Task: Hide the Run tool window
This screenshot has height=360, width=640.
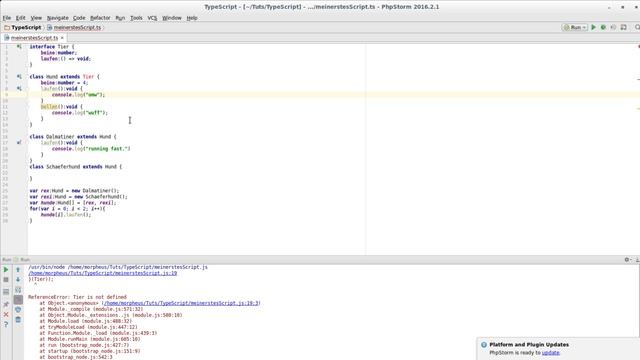Action: click(637, 260)
